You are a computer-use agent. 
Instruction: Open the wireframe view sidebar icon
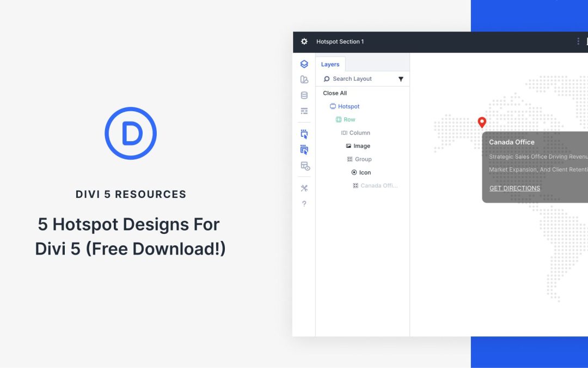click(x=304, y=111)
